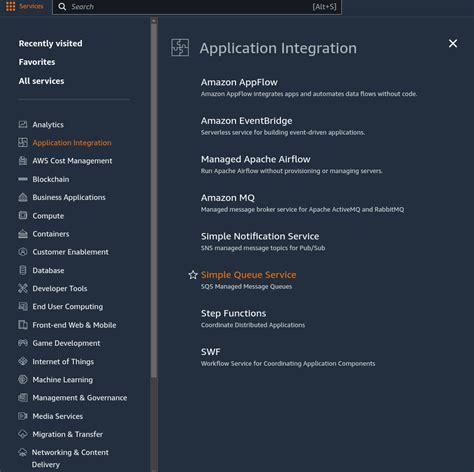Click the Database category icon
Viewport: 474px width, 472px height.
pyautogui.click(x=23, y=270)
